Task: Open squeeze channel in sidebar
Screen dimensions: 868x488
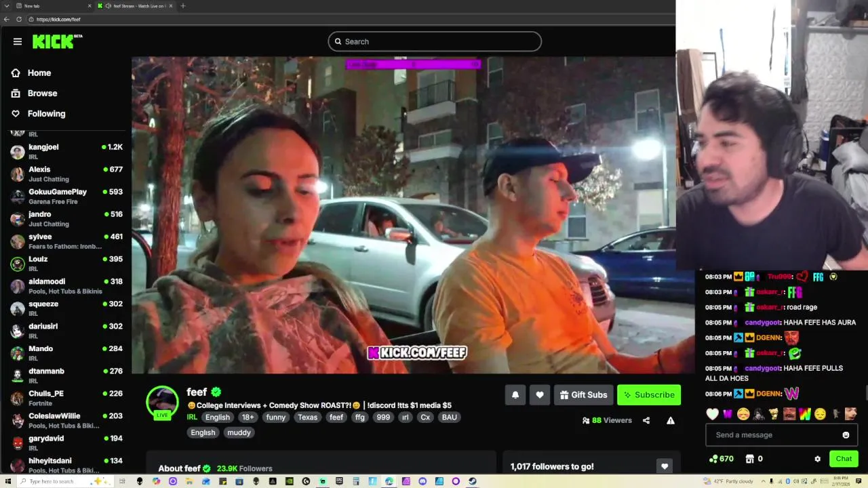Action: point(66,308)
